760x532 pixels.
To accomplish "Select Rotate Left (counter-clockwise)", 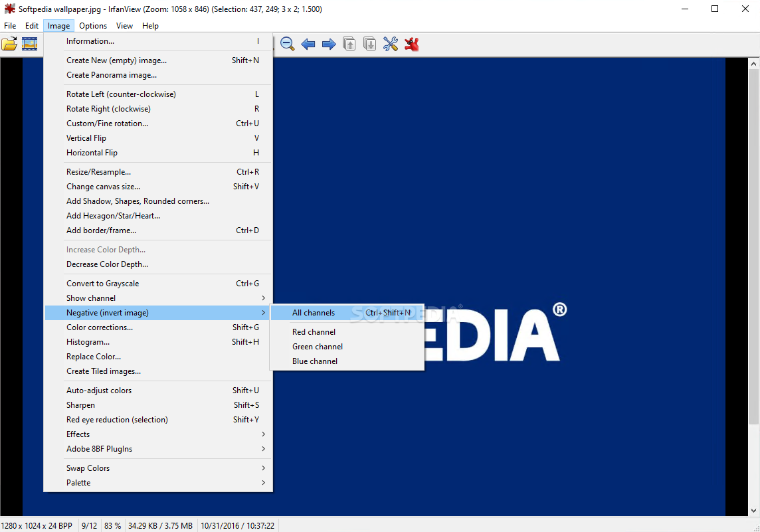I will click(x=158, y=94).
